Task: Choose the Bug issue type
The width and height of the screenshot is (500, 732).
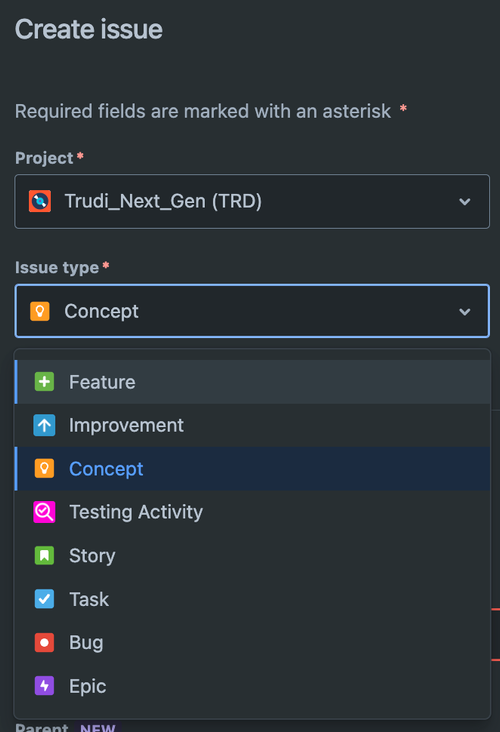Action: [252, 642]
